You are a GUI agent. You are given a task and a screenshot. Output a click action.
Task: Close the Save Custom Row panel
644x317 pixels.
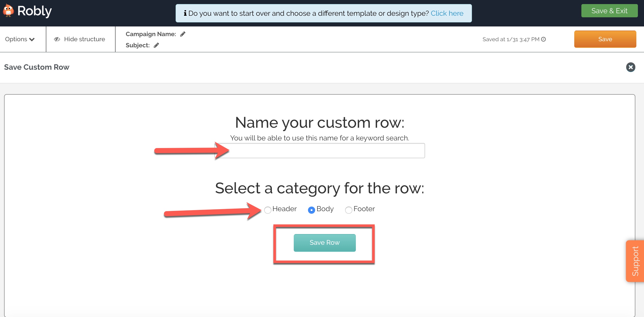[x=631, y=67]
